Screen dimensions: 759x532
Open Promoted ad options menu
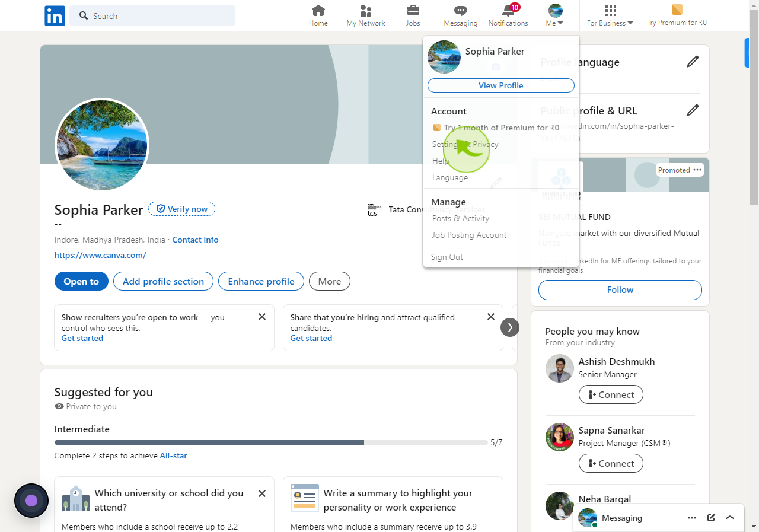coord(697,170)
